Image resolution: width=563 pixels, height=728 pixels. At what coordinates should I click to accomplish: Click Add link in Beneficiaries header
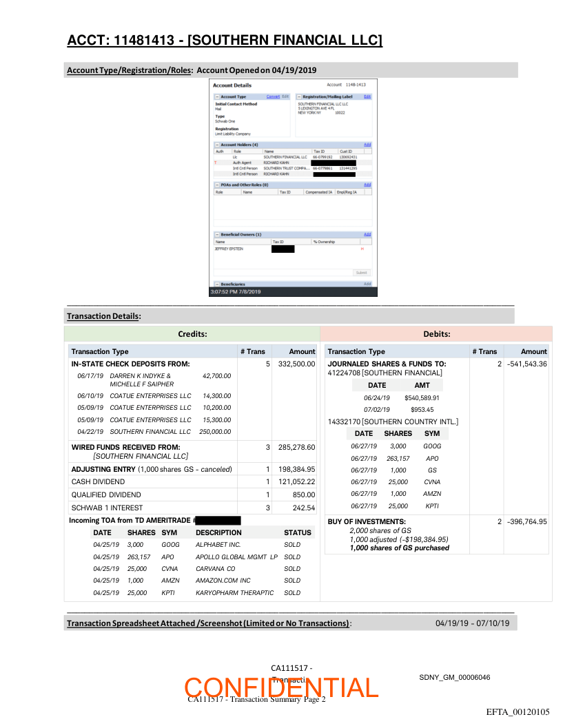367,284
